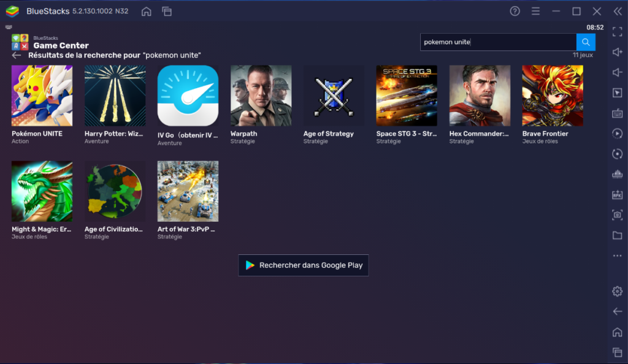628x364 pixels.
Task: Click the Hex Commander title text
Action: pos(479,134)
